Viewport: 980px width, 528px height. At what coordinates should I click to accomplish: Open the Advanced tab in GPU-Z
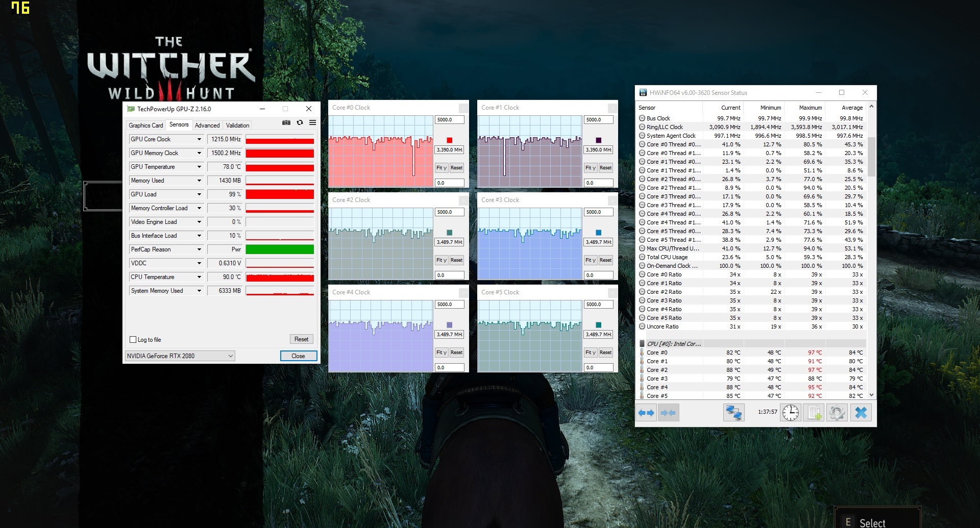tap(207, 125)
